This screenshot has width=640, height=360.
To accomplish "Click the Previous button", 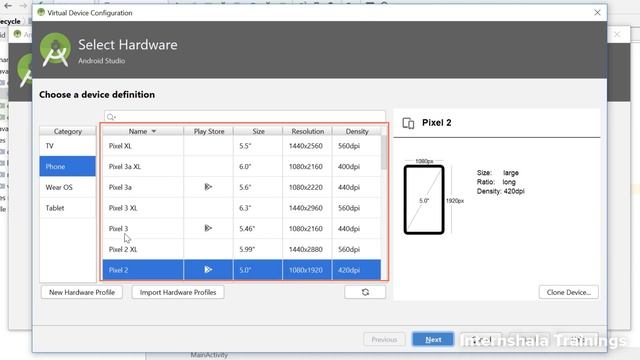I will [384, 340].
